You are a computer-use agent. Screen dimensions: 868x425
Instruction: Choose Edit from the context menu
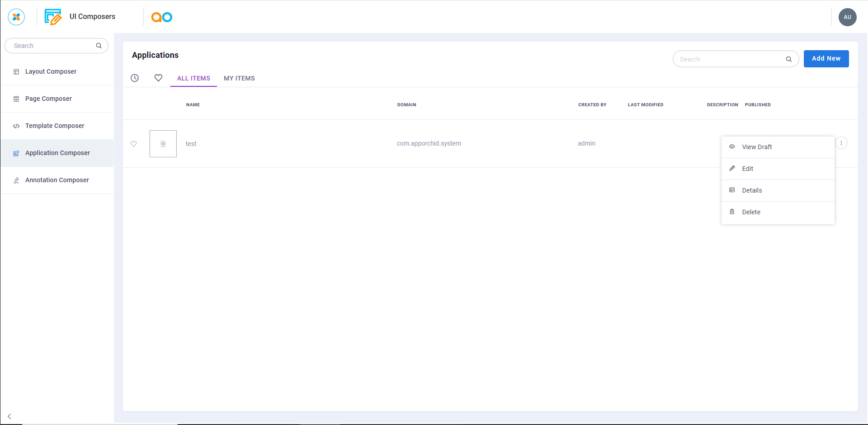tap(747, 169)
